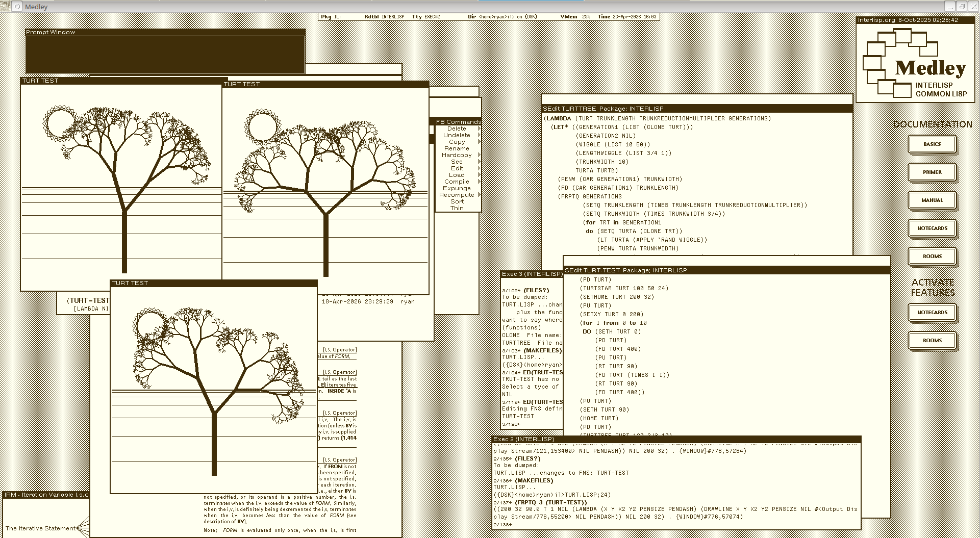Image resolution: width=980 pixels, height=538 pixels.
Task: Choose Expunge in FB Commands menu
Action: (457, 188)
